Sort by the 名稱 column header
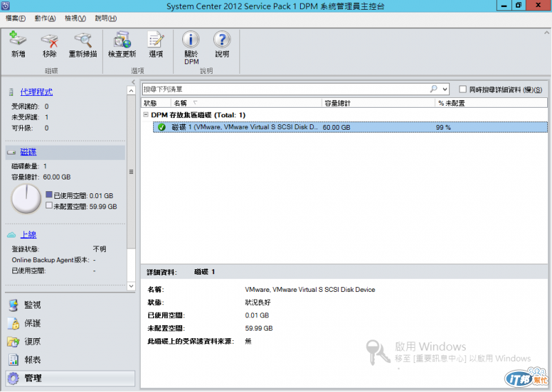Viewport: 552px width, 392px height. (x=246, y=104)
